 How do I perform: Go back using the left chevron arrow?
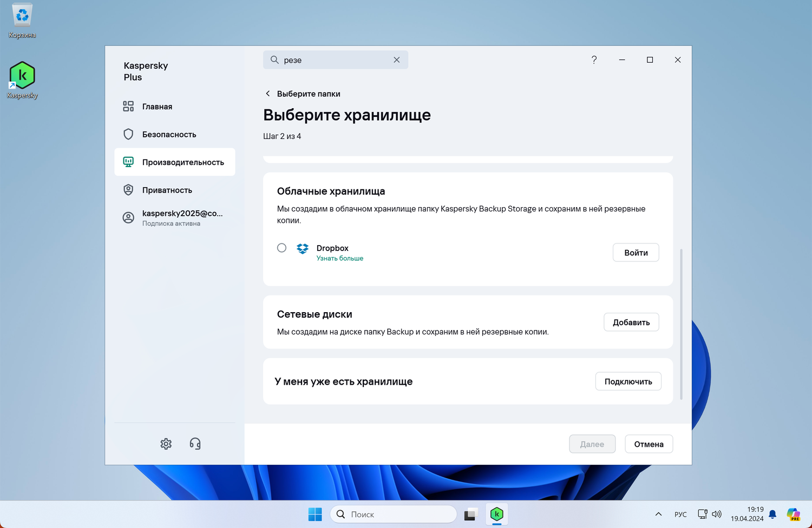click(x=268, y=94)
